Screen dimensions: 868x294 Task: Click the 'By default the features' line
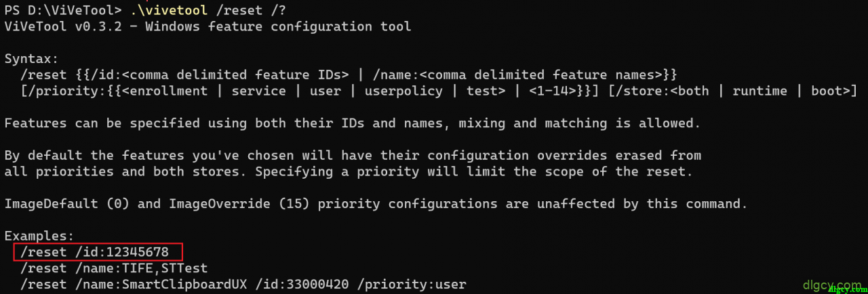click(353, 155)
